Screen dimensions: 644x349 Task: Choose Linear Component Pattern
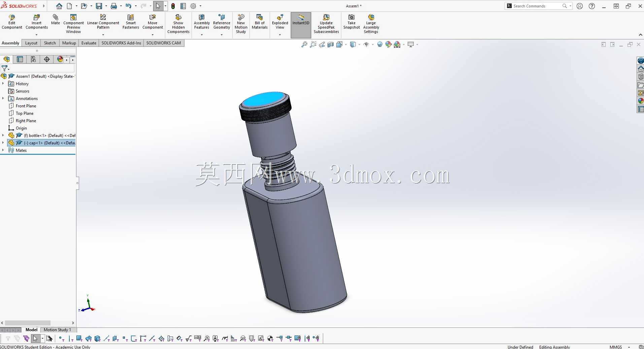point(103,22)
